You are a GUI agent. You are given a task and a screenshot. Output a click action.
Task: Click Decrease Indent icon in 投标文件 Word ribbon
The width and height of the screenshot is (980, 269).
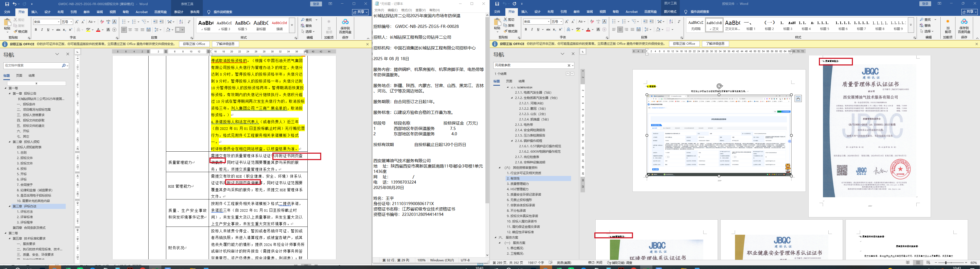pos(645,21)
